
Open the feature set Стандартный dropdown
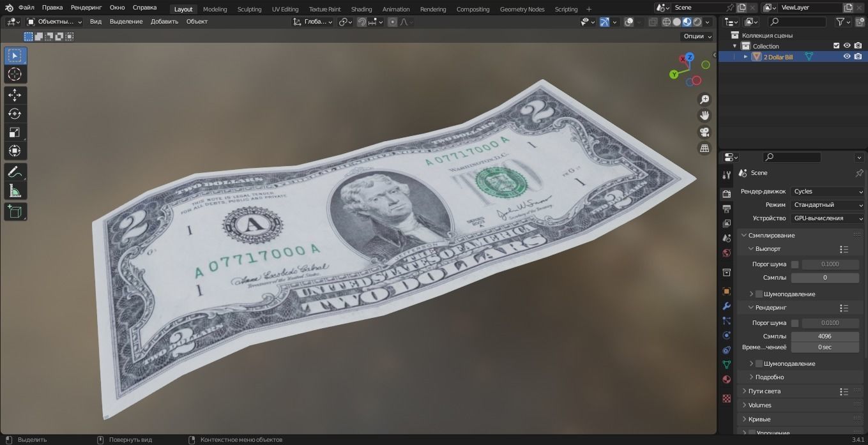828,205
